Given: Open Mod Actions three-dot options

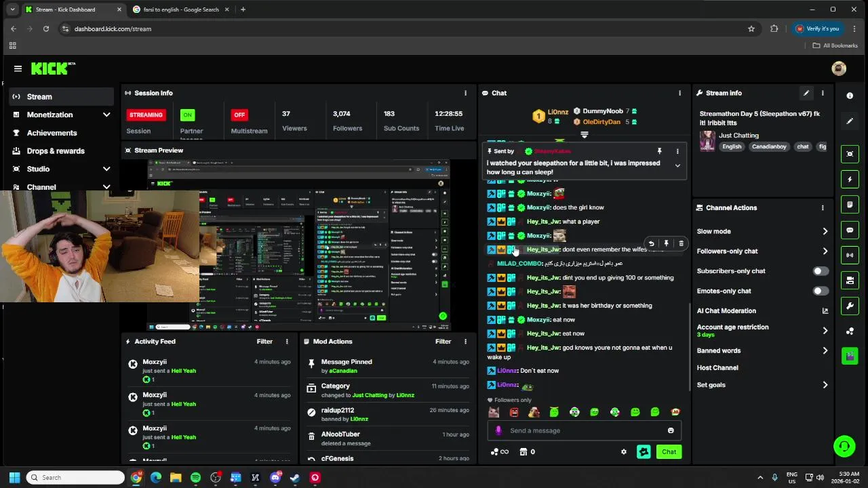Looking at the screenshot, I should pyautogui.click(x=465, y=342).
